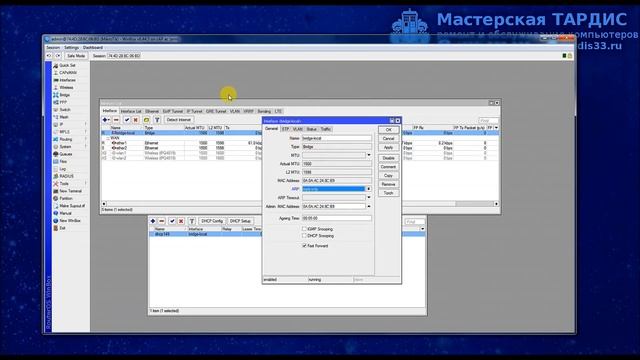Viewport: 640px width, 360px height.
Task: Open add-interface dropdown arrow beside blue plus
Action: tap(109, 120)
